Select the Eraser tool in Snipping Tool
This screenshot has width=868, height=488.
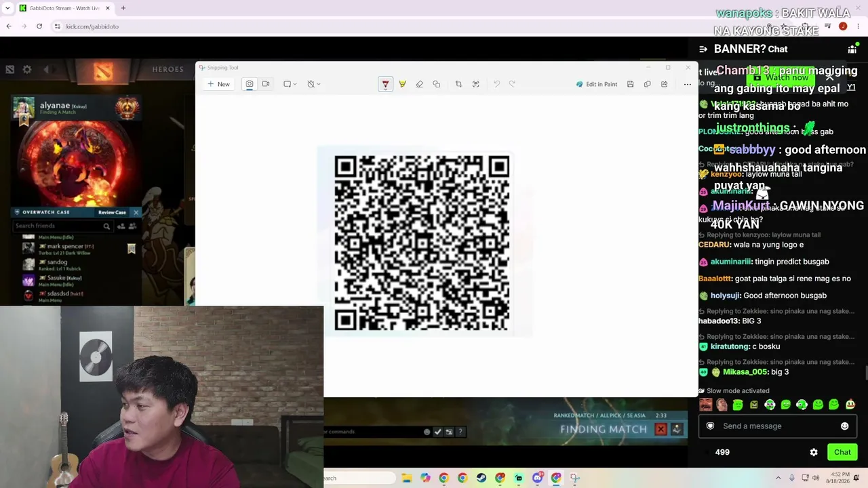(419, 84)
